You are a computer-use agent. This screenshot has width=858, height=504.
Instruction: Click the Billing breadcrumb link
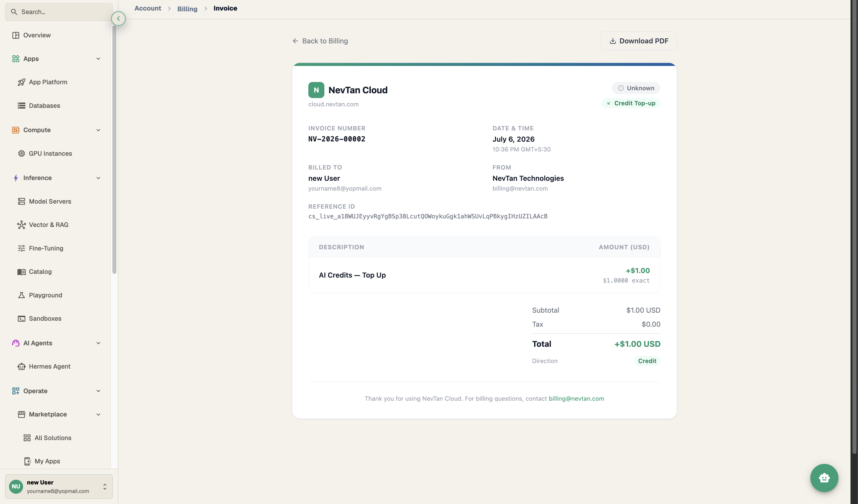pos(187,9)
